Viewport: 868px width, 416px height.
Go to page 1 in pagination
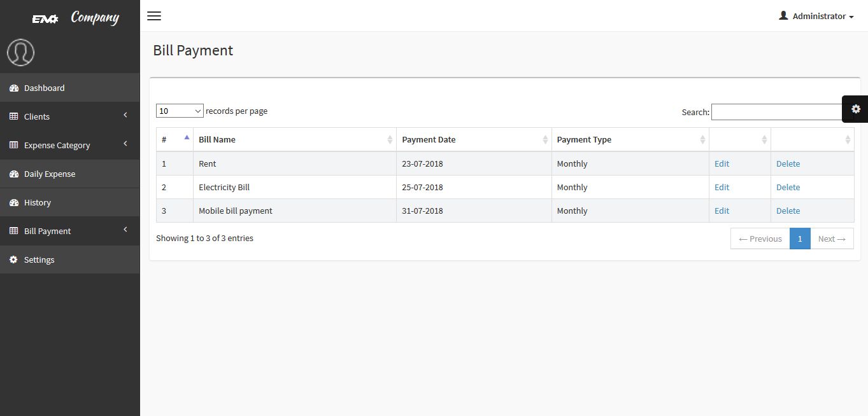coord(800,239)
